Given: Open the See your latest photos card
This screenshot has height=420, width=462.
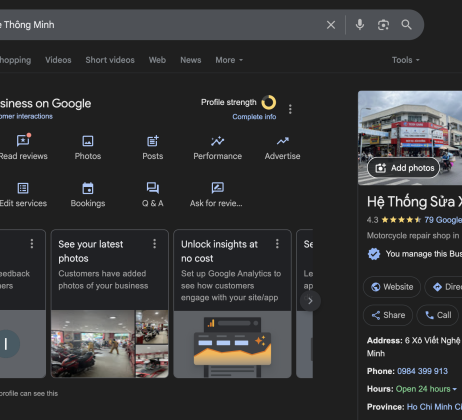Looking at the screenshot, I should pos(110,303).
